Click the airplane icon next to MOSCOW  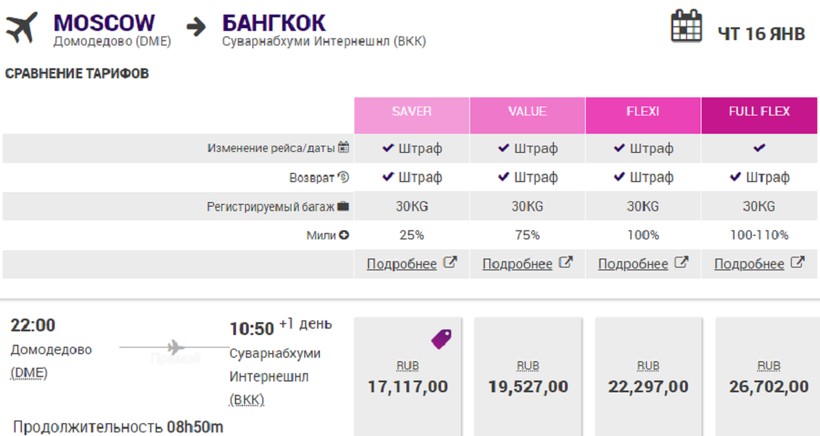coord(21,27)
